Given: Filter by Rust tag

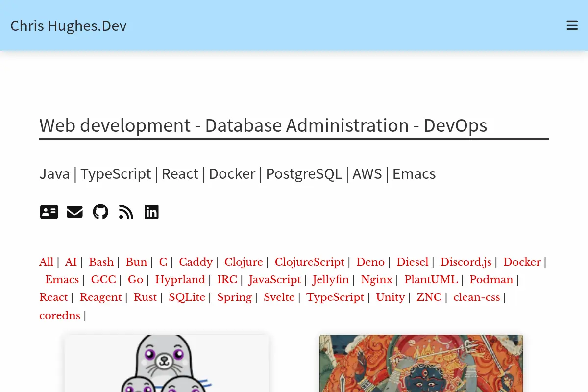Looking at the screenshot, I should pos(145,297).
